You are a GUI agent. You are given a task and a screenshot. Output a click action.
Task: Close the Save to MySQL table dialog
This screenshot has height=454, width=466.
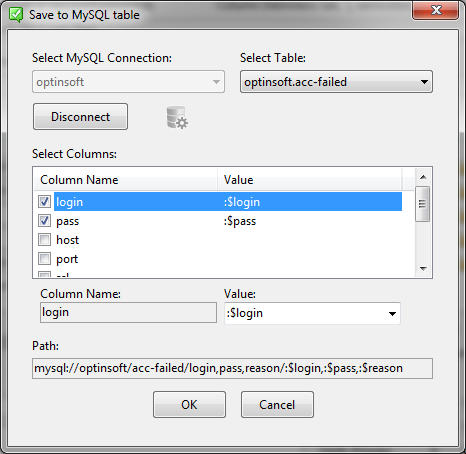(435, 10)
